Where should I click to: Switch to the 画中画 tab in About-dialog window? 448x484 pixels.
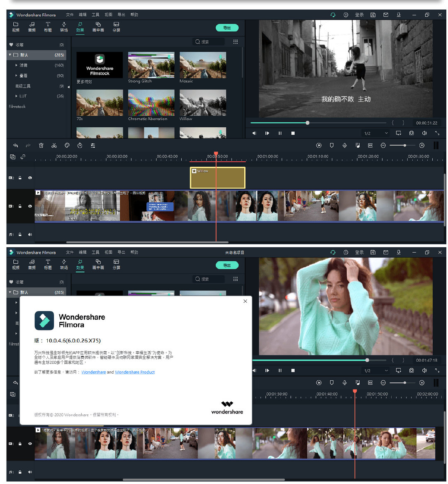pyautogui.click(x=98, y=264)
